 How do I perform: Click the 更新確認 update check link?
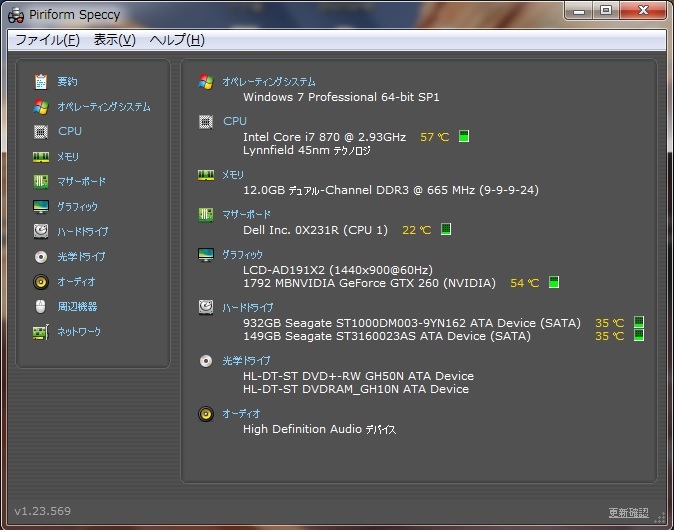[628, 513]
